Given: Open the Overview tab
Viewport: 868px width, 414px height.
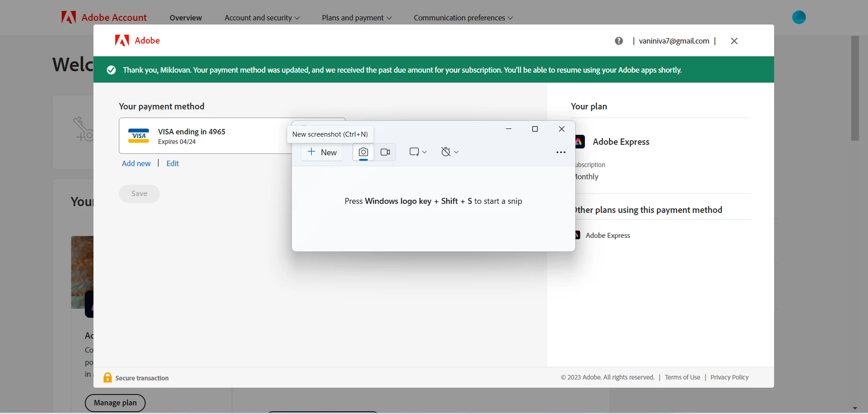Looking at the screenshot, I should tap(186, 18).
